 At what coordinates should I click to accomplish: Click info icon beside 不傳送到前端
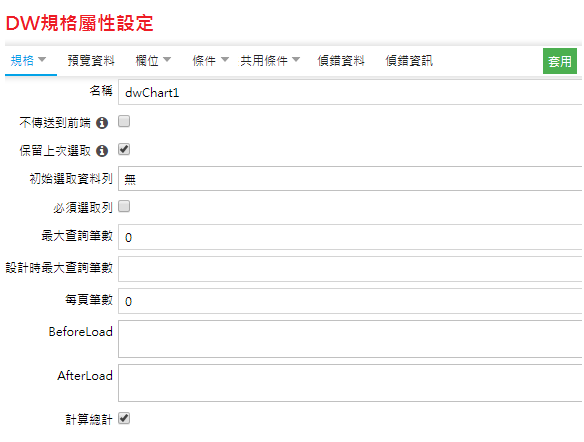(102, 123)
